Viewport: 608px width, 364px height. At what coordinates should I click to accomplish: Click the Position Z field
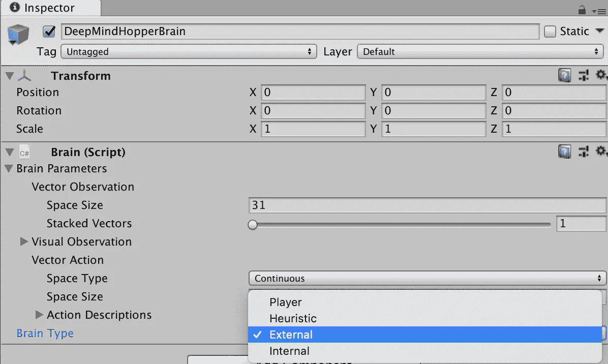pos(554,92)
